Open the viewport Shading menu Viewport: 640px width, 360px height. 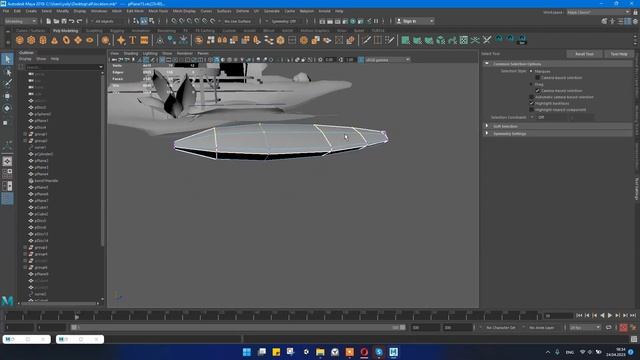[131, 53]
